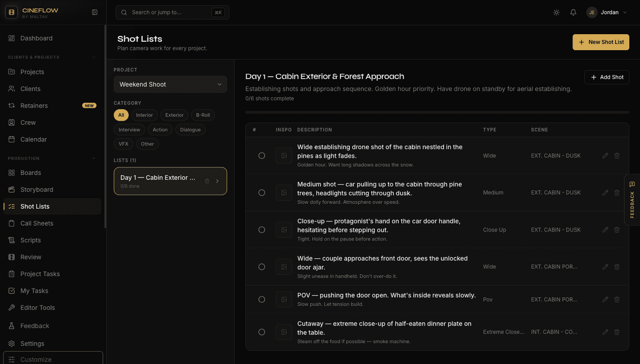The height and width of the screenshot is (364, 640).
Task: Edit the Cutaway dinner plate shot
Action: 605,332
